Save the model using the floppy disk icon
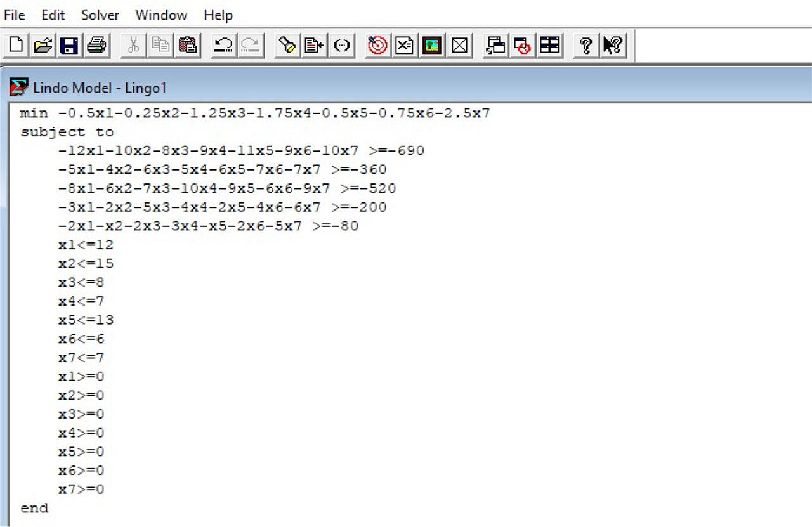Viewport: 812px width, 527px height. [69, 46]
